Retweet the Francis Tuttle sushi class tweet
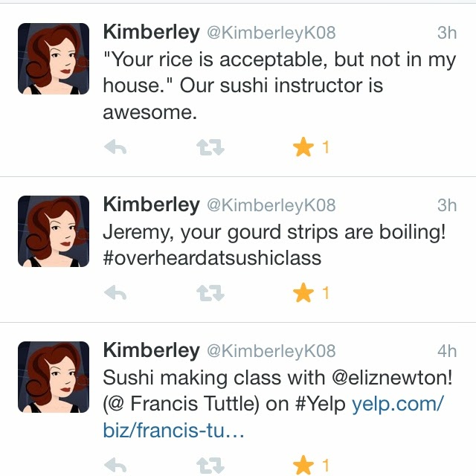The image size is (476, 476). click(x=209, y=466)
